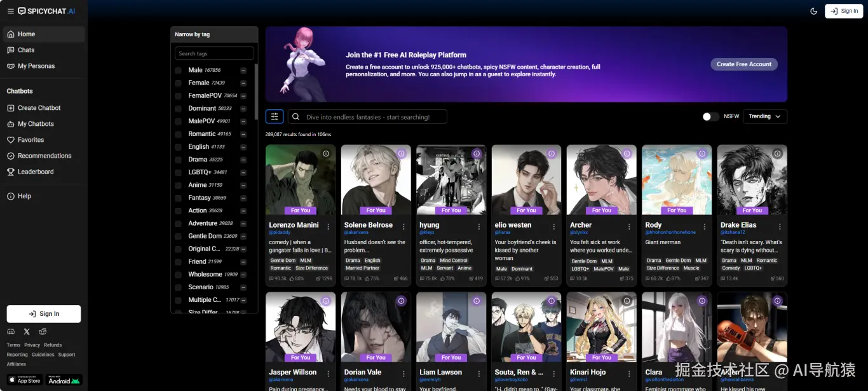
Task: Click the App Store badge
Action: pos(25,380)
